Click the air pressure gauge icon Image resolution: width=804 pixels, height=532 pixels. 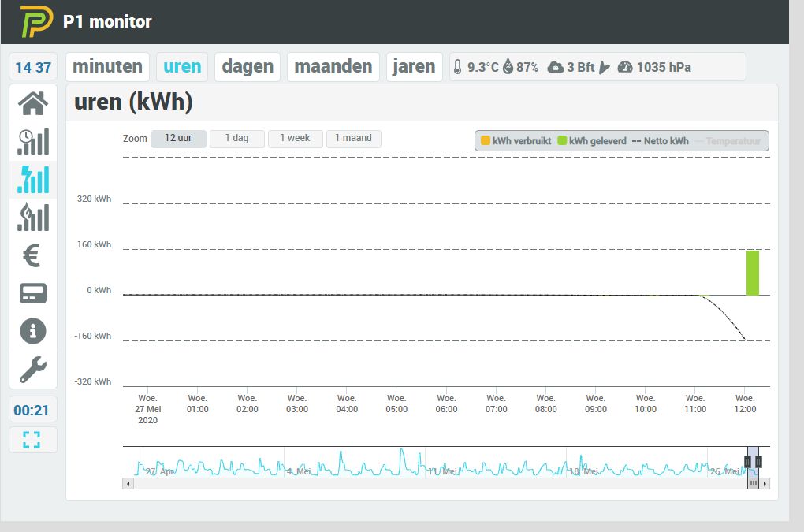pos(625,67)
